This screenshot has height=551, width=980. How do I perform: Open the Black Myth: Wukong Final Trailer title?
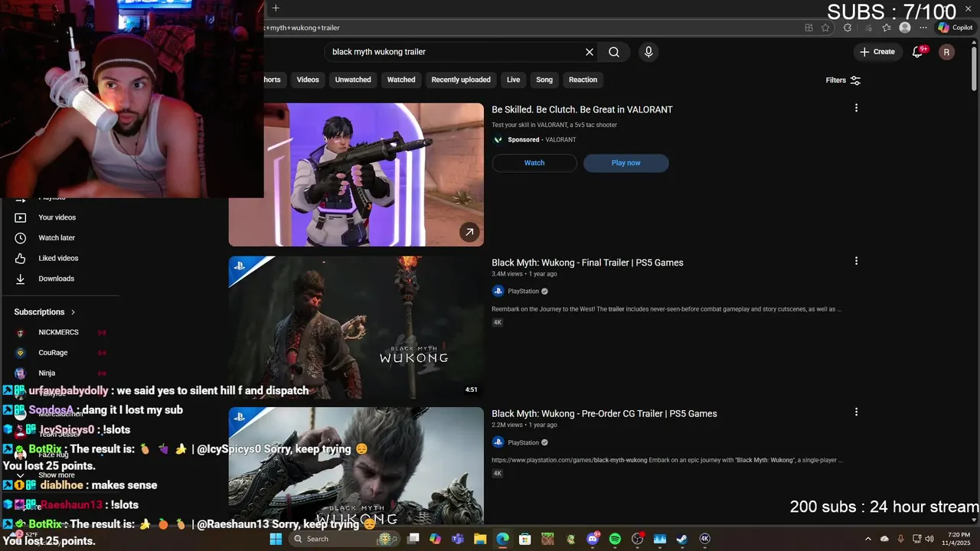(x=587, y=262)
